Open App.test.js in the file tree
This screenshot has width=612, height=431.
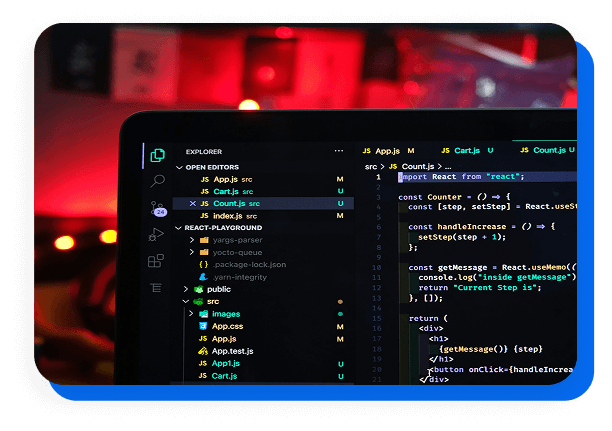point(232,351)
